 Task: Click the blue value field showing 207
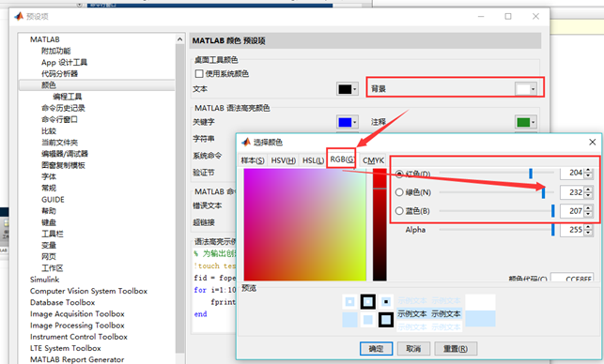572,211
